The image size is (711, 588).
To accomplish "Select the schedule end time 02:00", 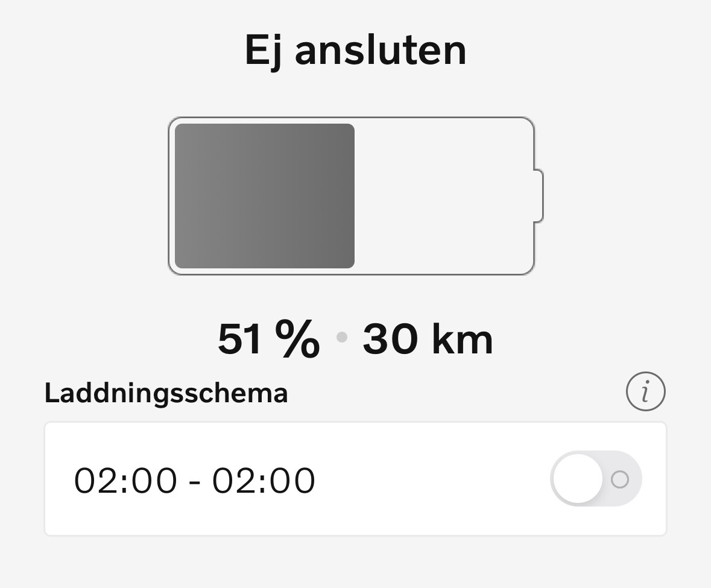I will (264, 481).
